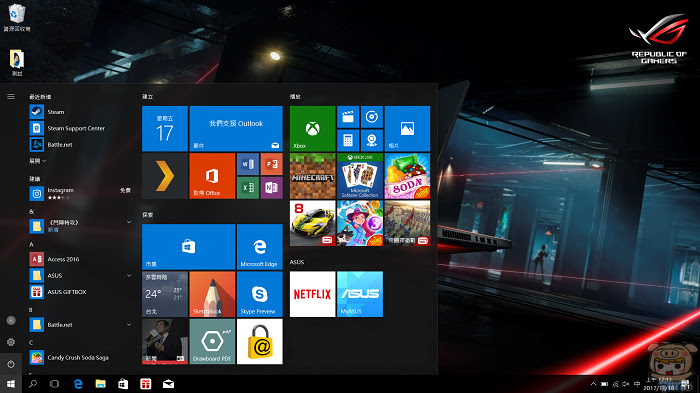Select the Recycle Bin desktop icon
The width and height of the screenshot is (700, 393).
pos(17,18)
